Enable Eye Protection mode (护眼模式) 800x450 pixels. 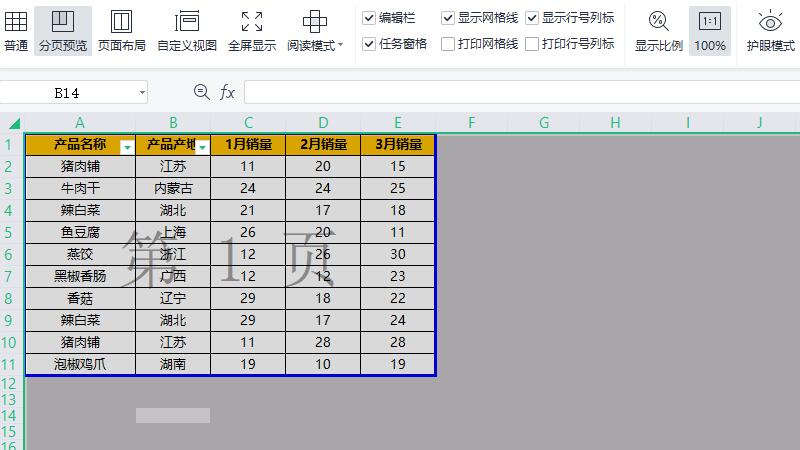point(770,30)
